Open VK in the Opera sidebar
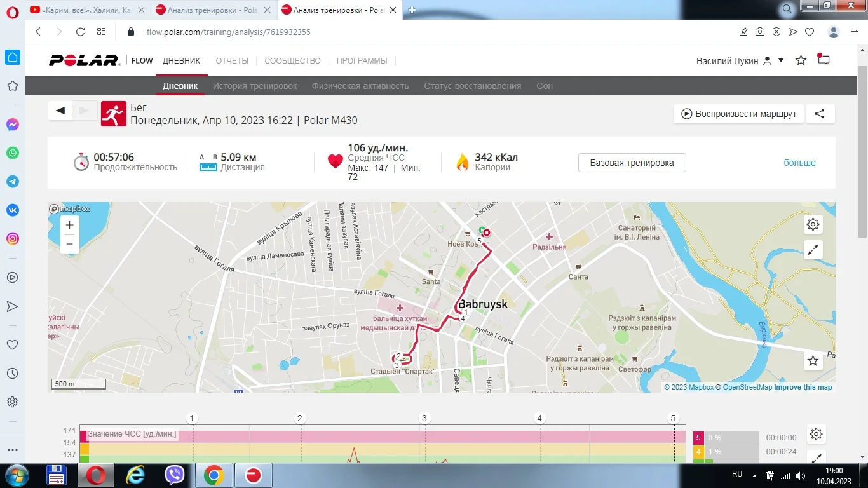 [13, 210]
